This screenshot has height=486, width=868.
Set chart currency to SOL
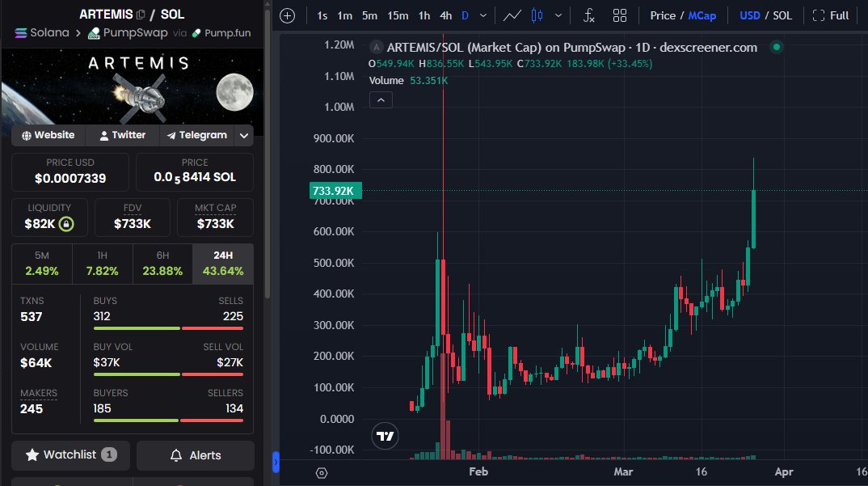pyautogui.click(x=782, y=15)
